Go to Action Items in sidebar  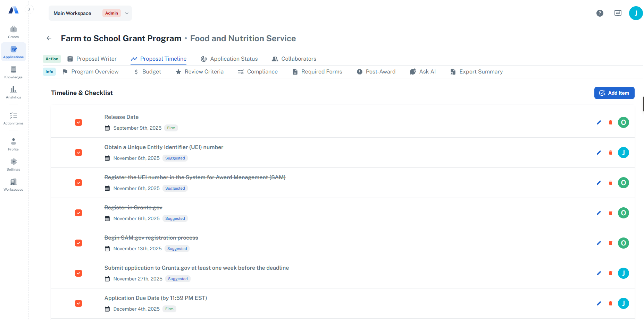[13, 118]
